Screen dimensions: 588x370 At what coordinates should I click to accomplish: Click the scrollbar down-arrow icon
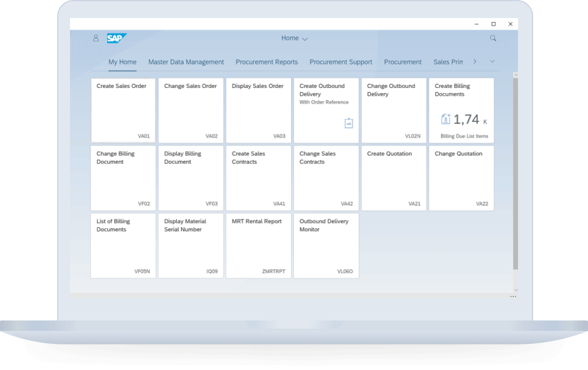[x=515, y=290]
